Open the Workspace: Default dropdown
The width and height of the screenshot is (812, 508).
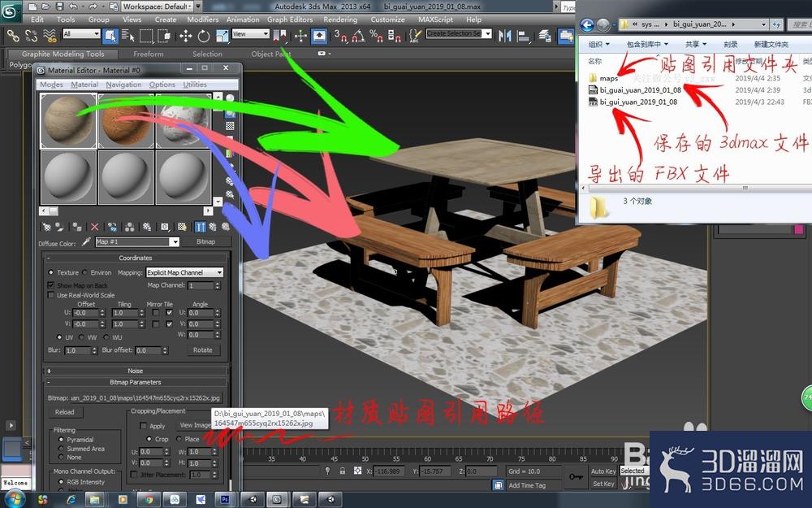pos(158,7)
